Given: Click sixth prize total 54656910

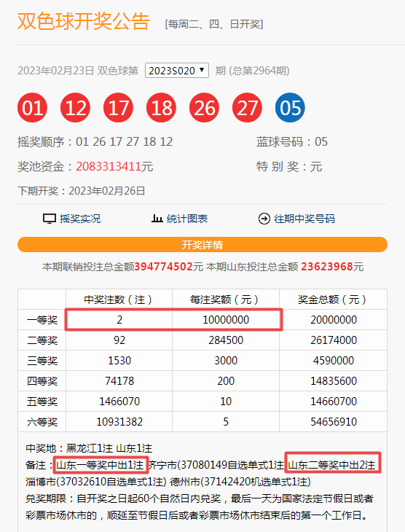Looking at the screenshot, I should [334, 422].
